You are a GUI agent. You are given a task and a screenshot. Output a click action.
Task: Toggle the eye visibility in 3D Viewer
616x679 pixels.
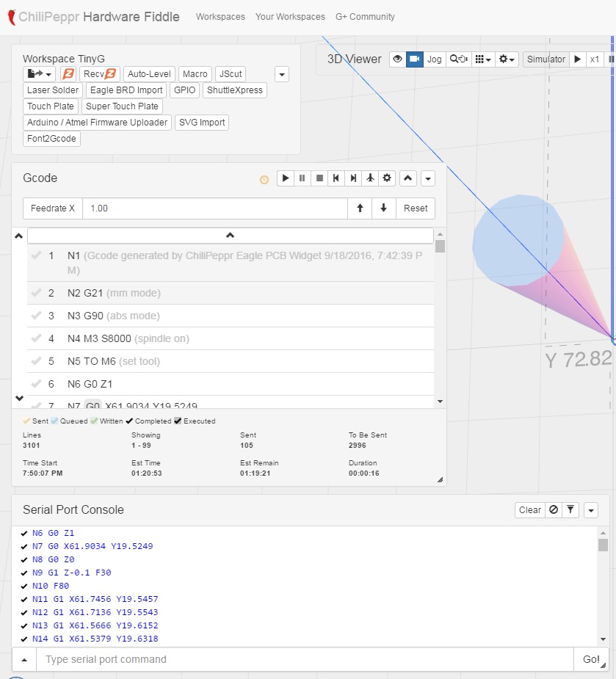[397, 59]
